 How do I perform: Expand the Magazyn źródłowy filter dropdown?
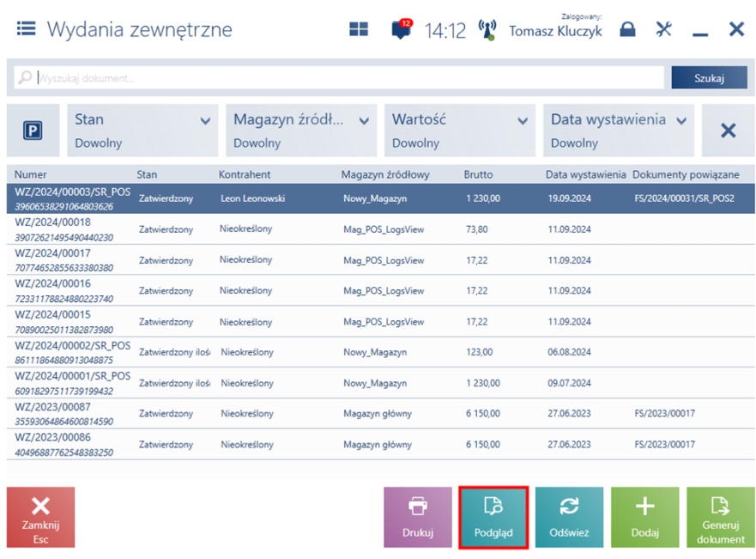(x=301, y=131)
